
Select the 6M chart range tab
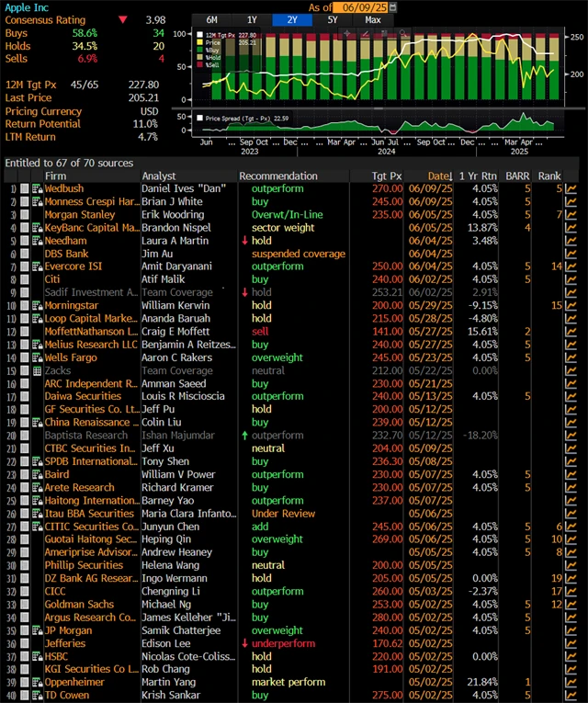point(211,19)
